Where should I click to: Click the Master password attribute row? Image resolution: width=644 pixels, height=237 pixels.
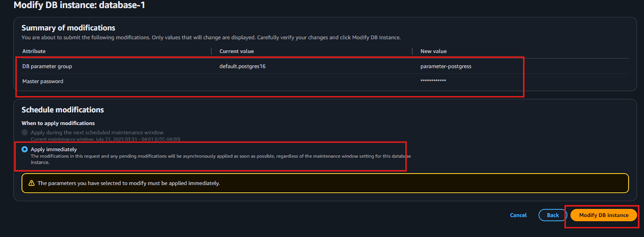coord(325,81)
